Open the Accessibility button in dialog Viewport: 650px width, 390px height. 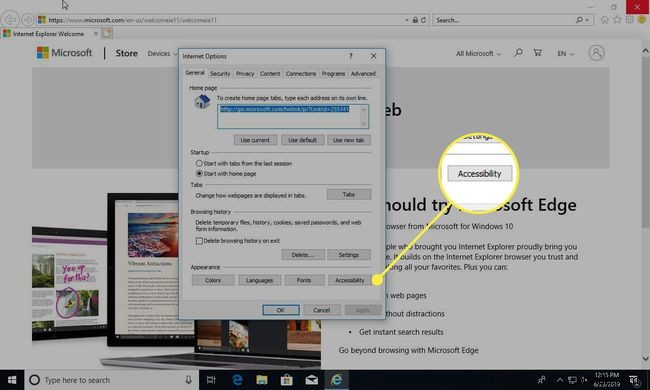350,280
